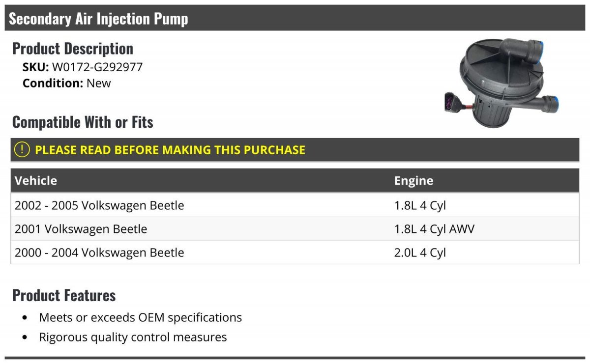Click Rigorous quality control measures bullet

point(133,337)
